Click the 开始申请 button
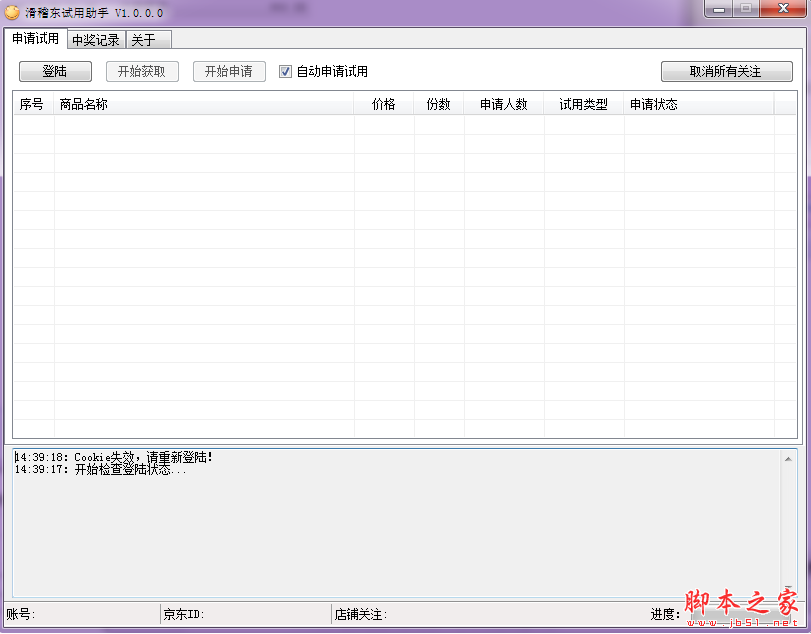Screen dimensions: 811x634 click(228, 71)
